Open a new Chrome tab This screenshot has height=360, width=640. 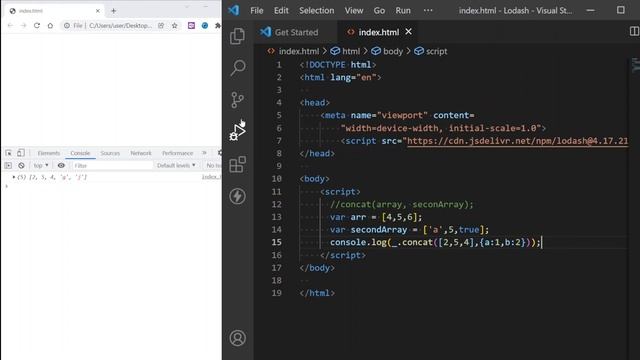pos(113,11)
